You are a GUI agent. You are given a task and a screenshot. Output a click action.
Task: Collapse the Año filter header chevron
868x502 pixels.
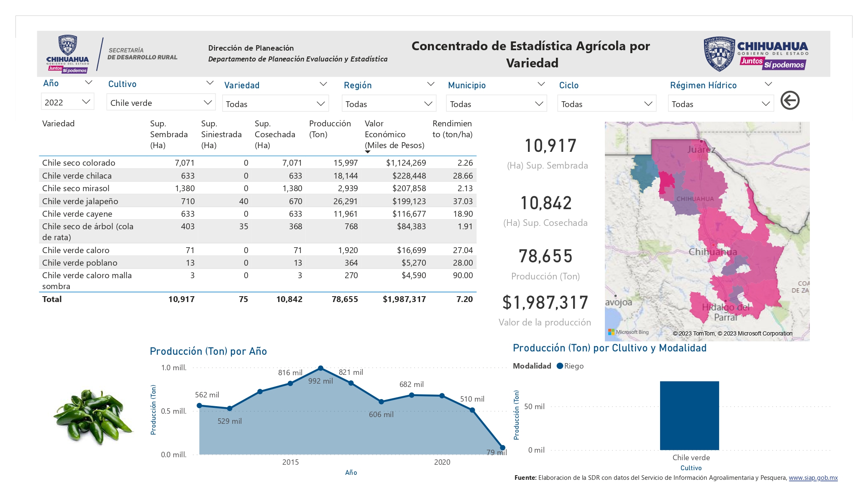pos(89,83)
